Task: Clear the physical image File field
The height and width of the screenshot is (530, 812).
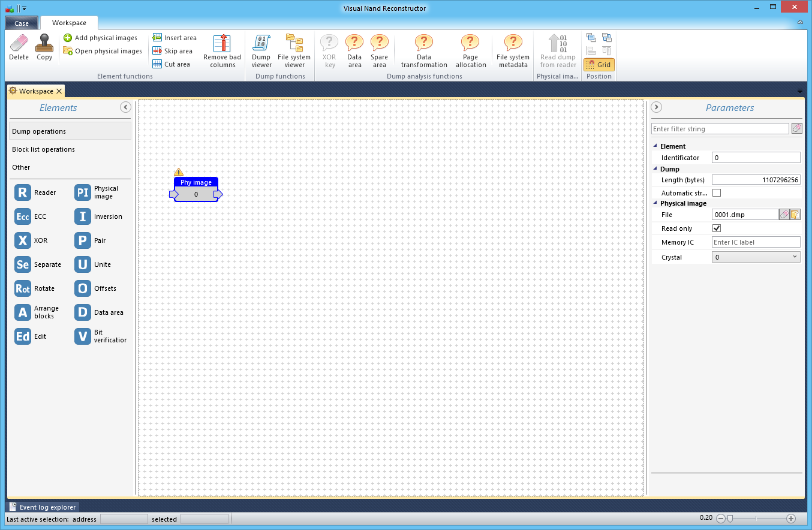Action: [x=784, y=215]
